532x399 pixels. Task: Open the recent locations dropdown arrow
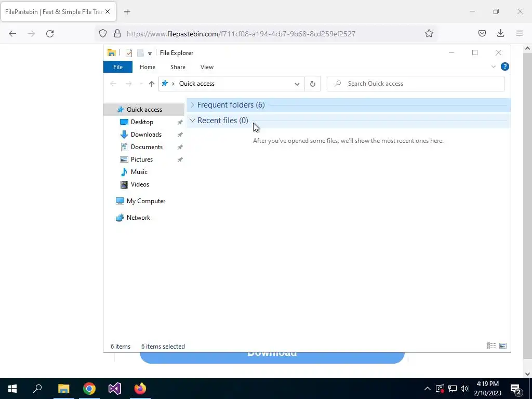[x=141, y=84]
